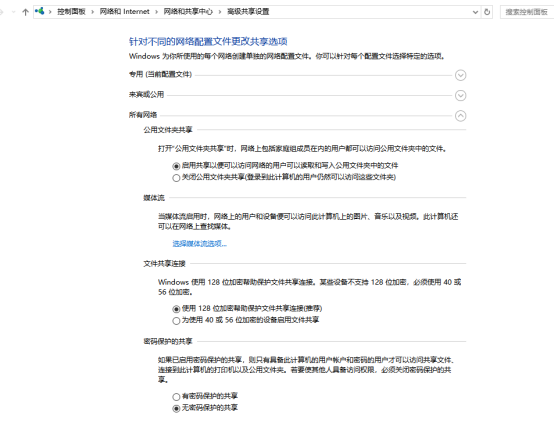Navigate to 网络和 Internet breadcrumb
Viewport: 554px width, 421px height.
[x=124, y=12]
